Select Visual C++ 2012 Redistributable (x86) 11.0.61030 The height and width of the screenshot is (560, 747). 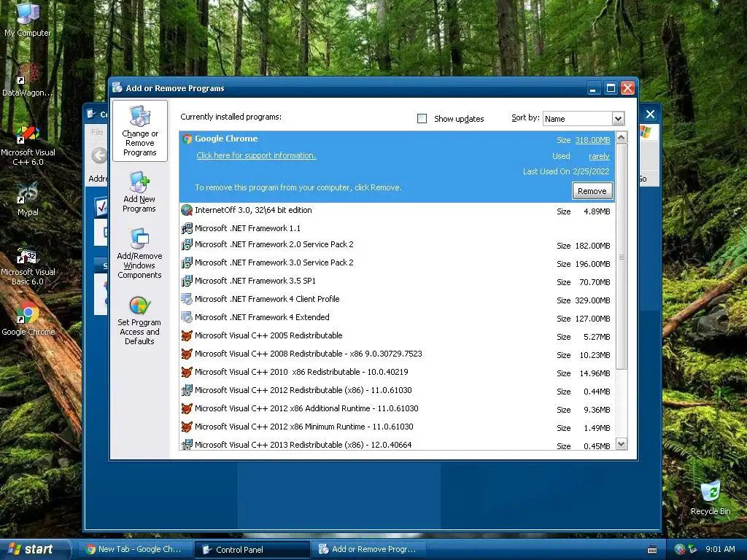point(398,391)
